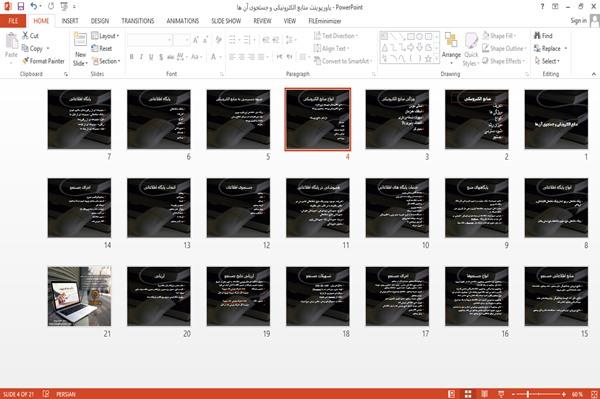Click the Reset slide button
600x399 pixels.
pos(102,48)
